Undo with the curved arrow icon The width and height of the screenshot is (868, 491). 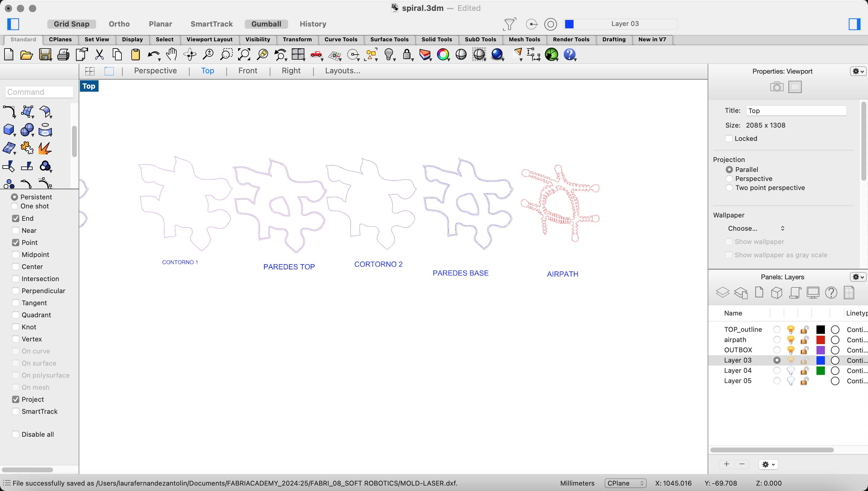coord(154,55)
